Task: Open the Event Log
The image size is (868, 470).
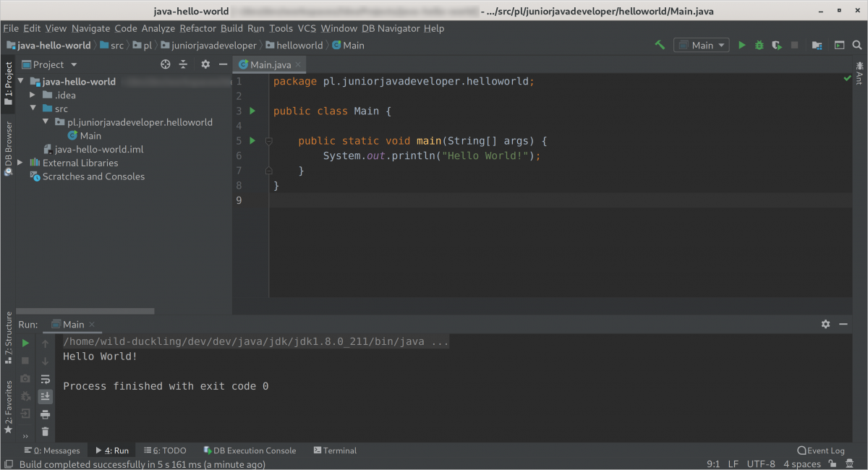Action: click(x=821, y=450)
